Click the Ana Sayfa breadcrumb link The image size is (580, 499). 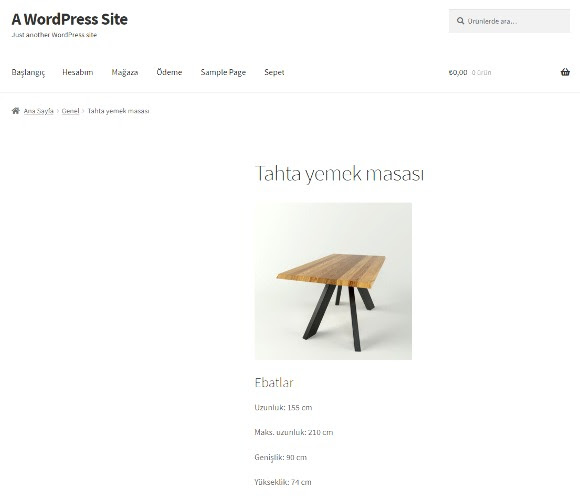coord(38,111)
